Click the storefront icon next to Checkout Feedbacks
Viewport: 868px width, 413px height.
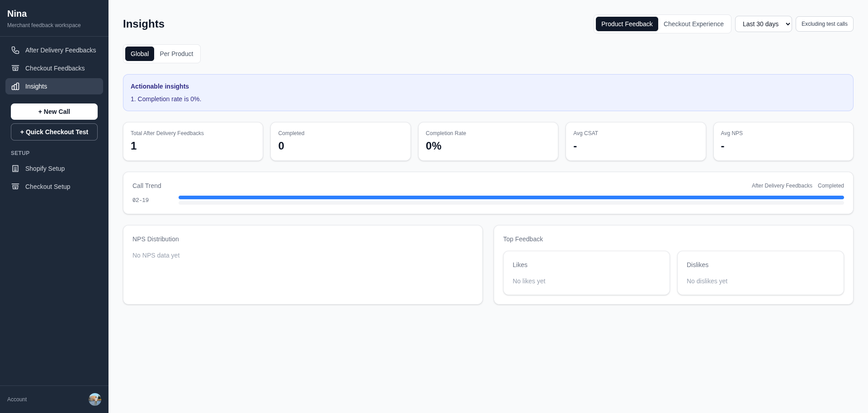[15, 68]
